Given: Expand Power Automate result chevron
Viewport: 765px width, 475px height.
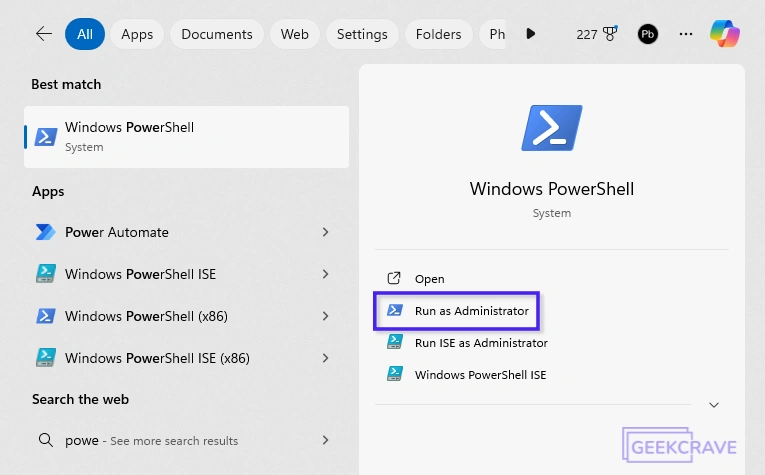Looking at the screenshot, I should pyautogui.click(x=325, y=232).
